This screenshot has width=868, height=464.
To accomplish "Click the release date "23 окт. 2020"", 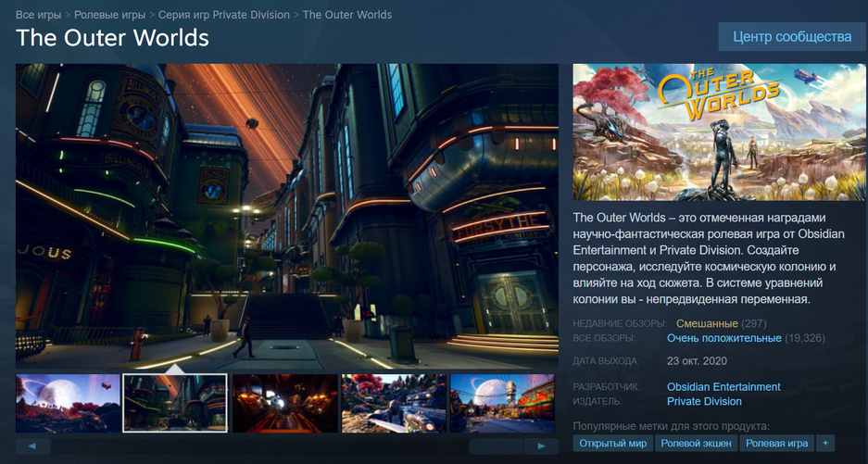I will (697, 361).
